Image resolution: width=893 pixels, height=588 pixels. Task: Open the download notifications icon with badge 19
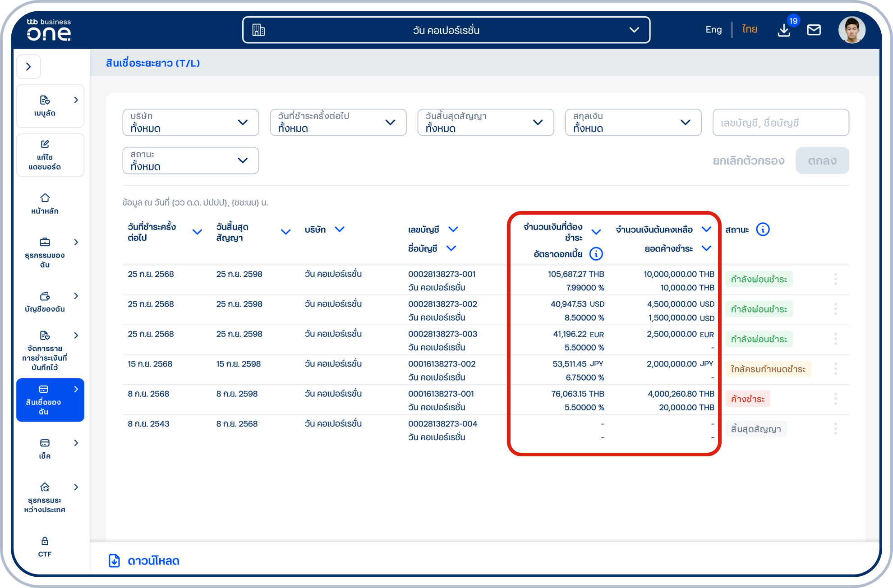784,30
